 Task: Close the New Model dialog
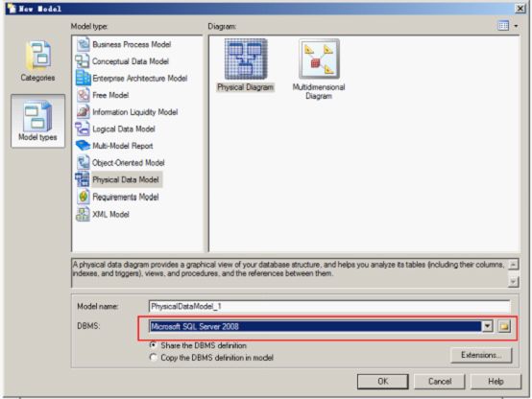click(x=520, y=8)
